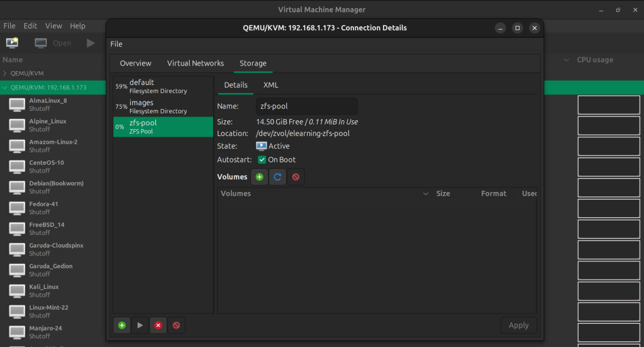Close the Virtual Machine Manager window
This screenshot has height=347, width=644.
(x=635, y=10)
